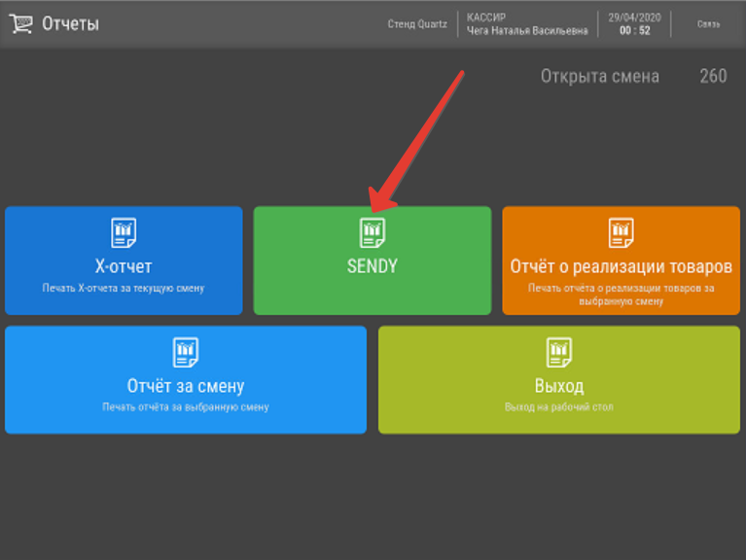Click the icon above Отчёт за смену
This screenshot has width=746, height=560.
tap(186, 352)
